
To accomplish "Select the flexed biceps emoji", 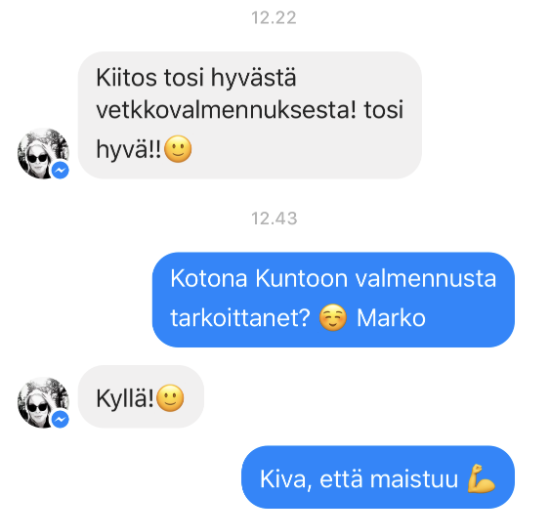I will tap(481, 479).
